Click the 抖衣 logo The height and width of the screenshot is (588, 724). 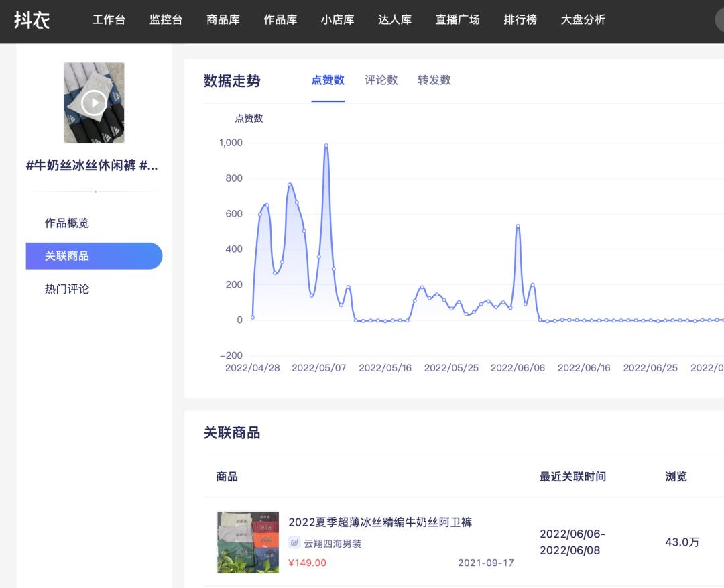point(32,20)
